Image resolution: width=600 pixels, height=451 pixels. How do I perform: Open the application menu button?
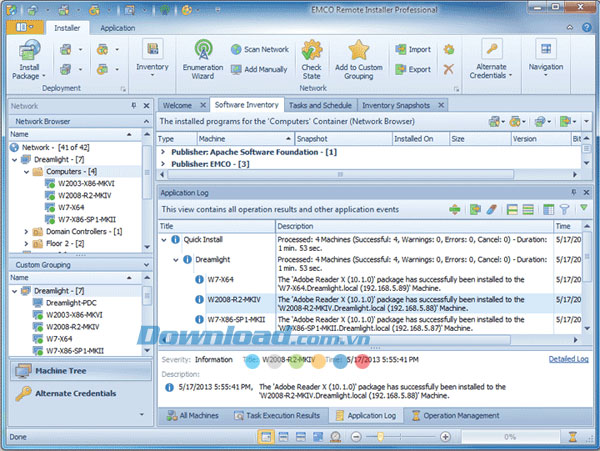pyautogui.click(x=25, y=27)
